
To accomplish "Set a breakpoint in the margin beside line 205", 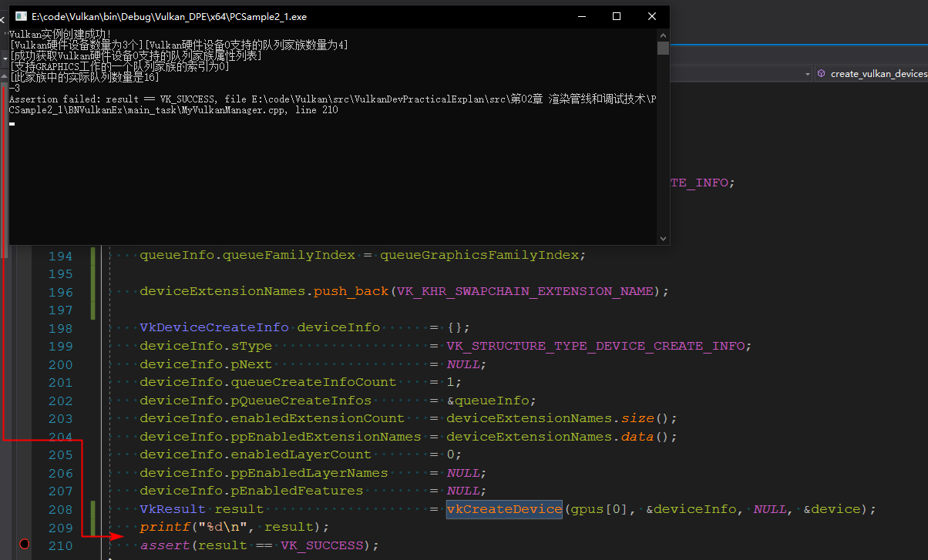I will [23, 454].
